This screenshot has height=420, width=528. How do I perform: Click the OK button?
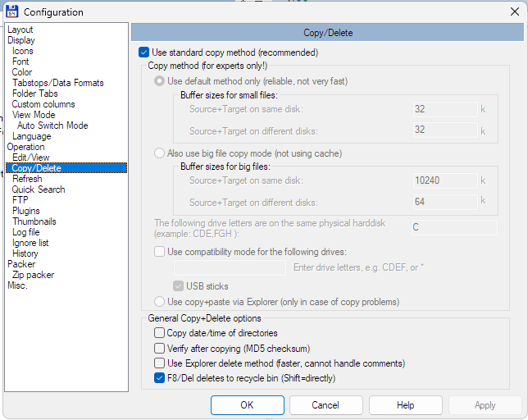(x=247, y=405)
